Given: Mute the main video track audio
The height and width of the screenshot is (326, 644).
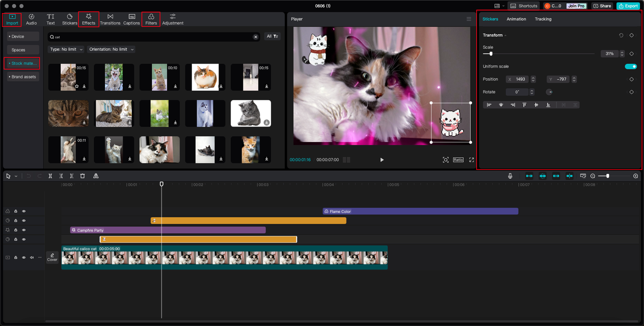Looking at the screenshot, I should tap(32, 257).
